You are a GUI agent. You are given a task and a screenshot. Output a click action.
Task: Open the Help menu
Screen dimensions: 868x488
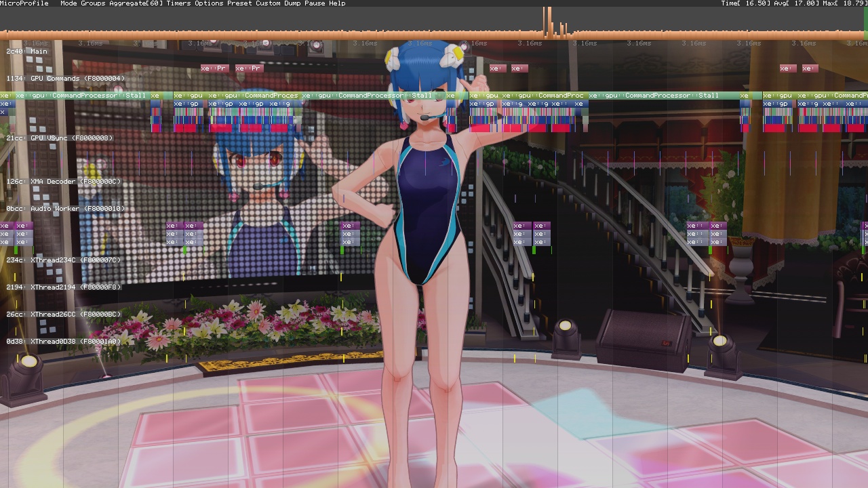[337, 3]
